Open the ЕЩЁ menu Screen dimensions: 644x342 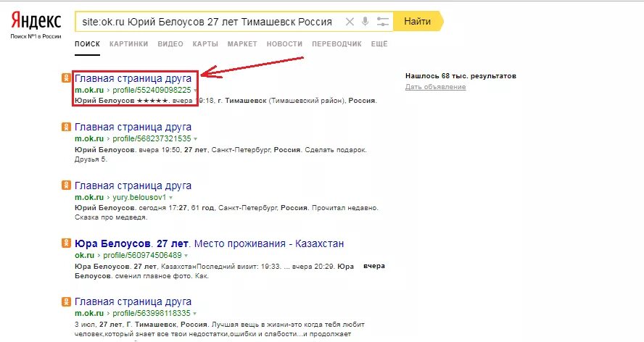click(x=379, y=44)
